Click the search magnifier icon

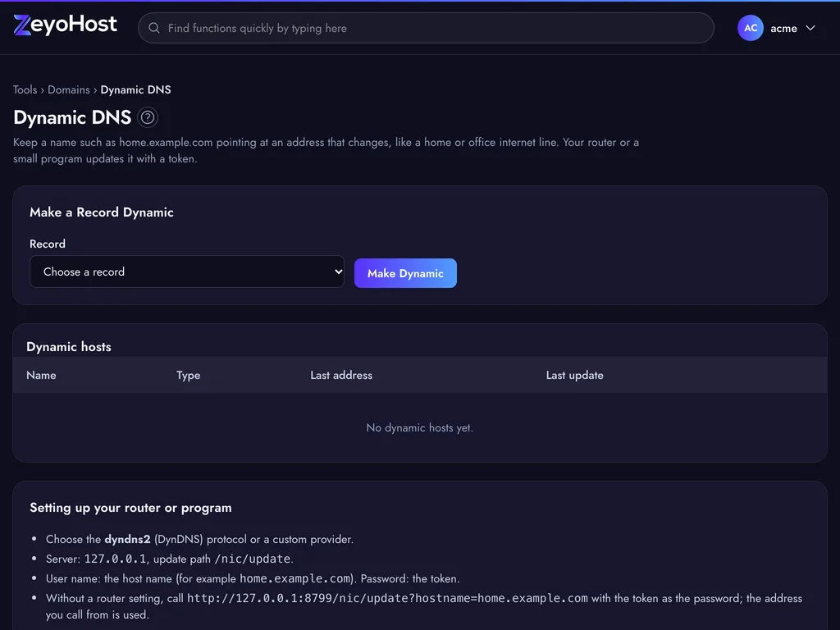[x=154, y=28]
